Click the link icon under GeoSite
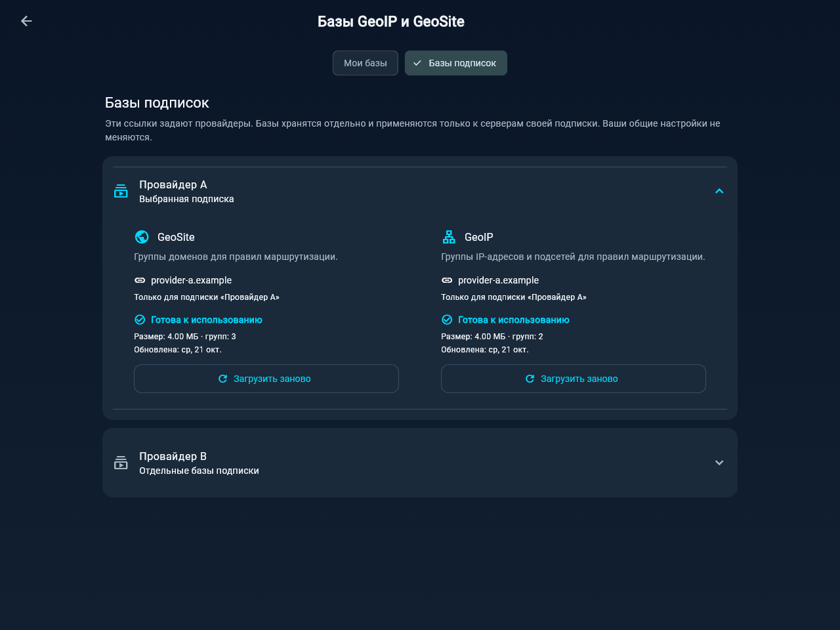The height and width of the screenshot is (630, 840). (140, 280)
